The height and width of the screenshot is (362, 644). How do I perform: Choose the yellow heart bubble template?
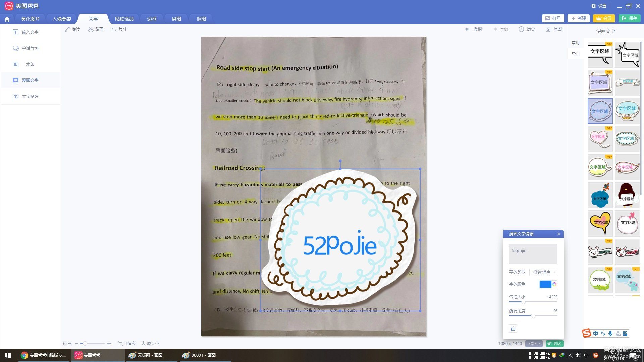tap(600, 224)
